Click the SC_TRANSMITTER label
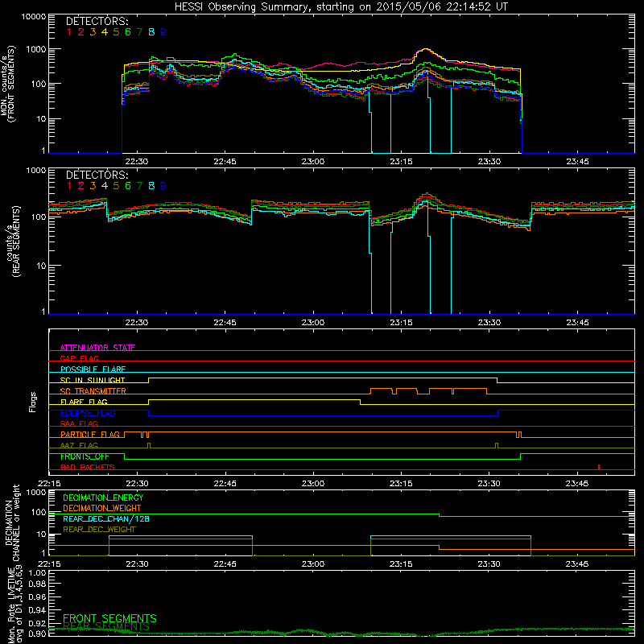 tap(93, 391)
